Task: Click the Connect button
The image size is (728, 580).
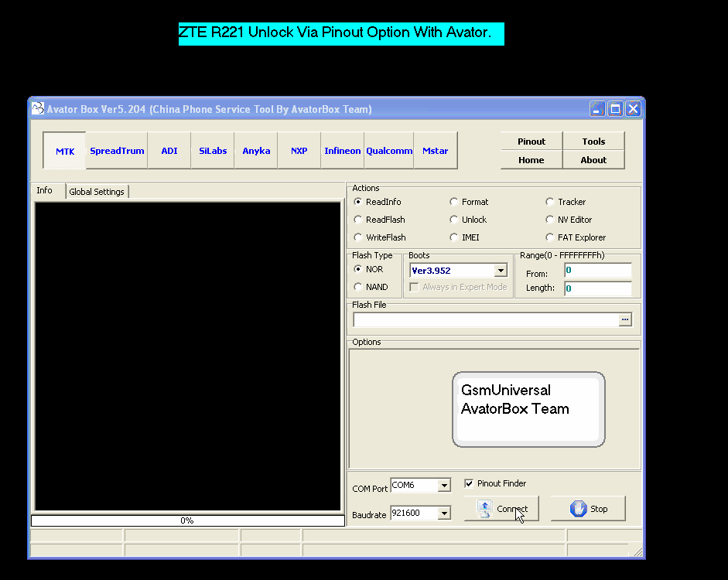Action: pos(501,509)
